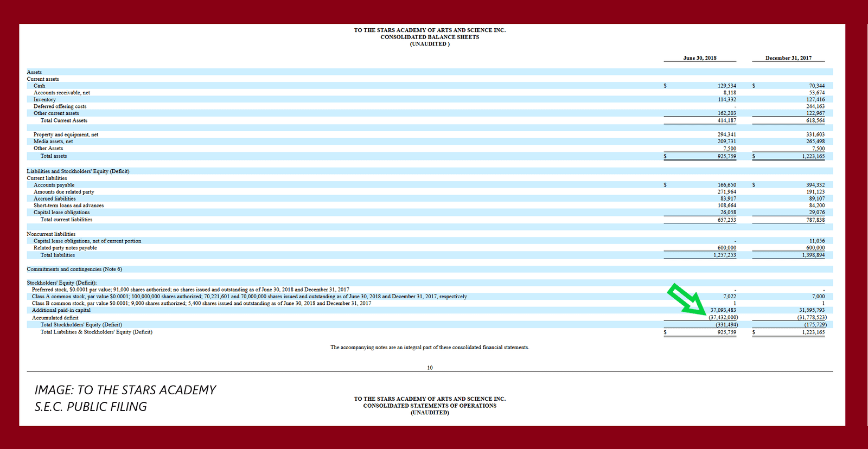Click "Commitments and contingencies (Note 6)" line

pyautogui.click(x=74, y=269)
